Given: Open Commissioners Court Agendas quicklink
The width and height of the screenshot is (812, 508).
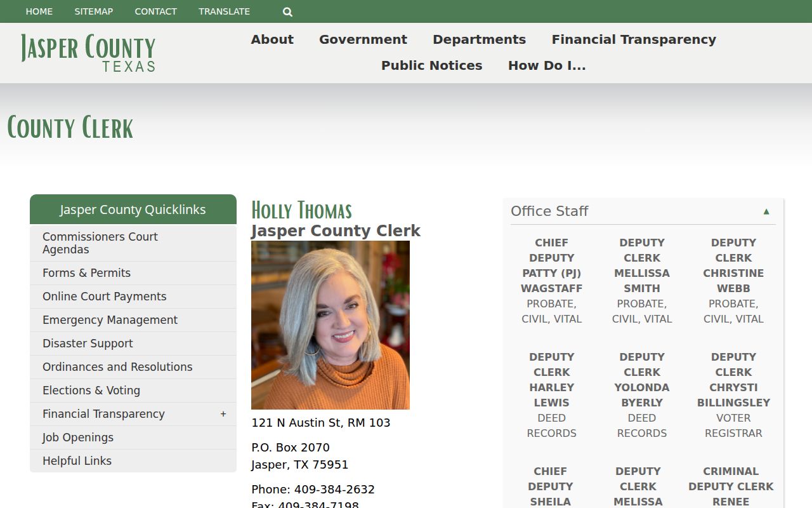Looking at the screenshot, I should coord(133,243).
